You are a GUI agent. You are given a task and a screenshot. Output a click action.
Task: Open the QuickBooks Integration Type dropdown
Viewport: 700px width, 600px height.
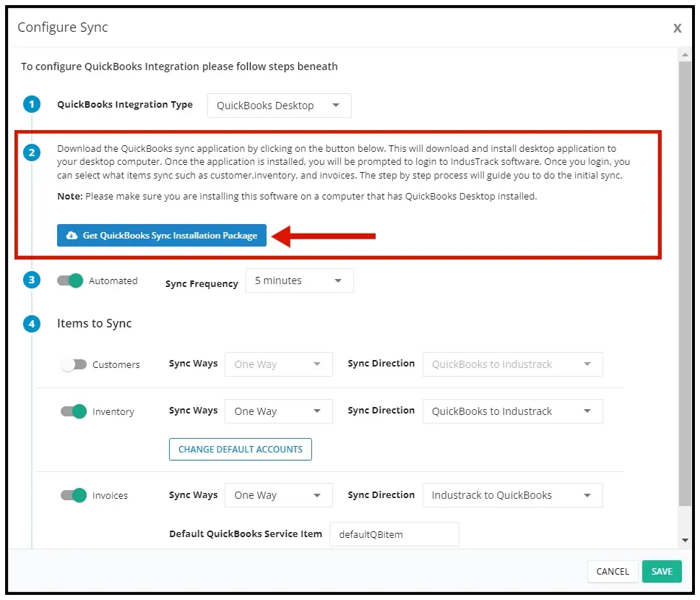coord(280,106)
